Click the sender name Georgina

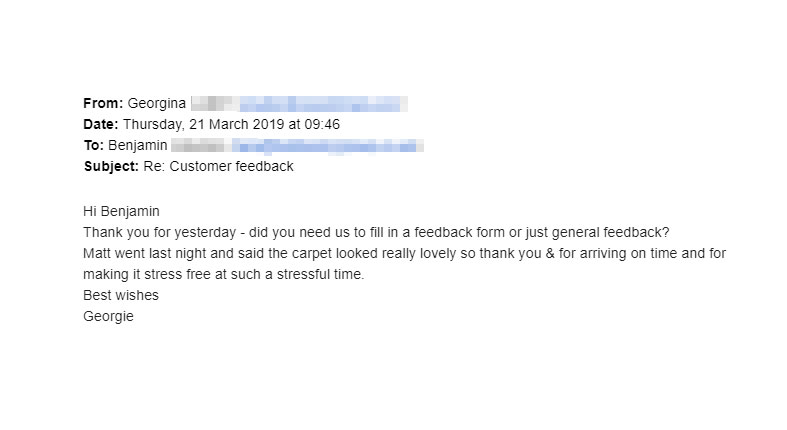pos(157,103)
